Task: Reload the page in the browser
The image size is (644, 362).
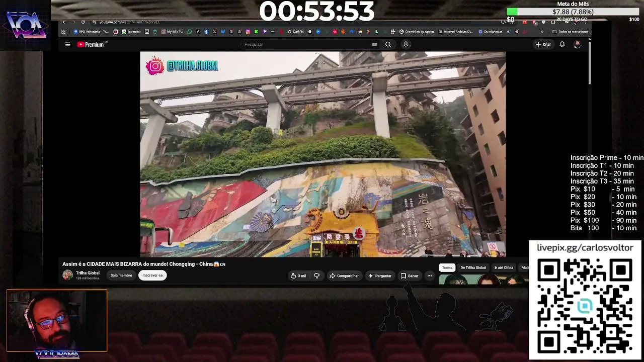Action: [83, 22]
